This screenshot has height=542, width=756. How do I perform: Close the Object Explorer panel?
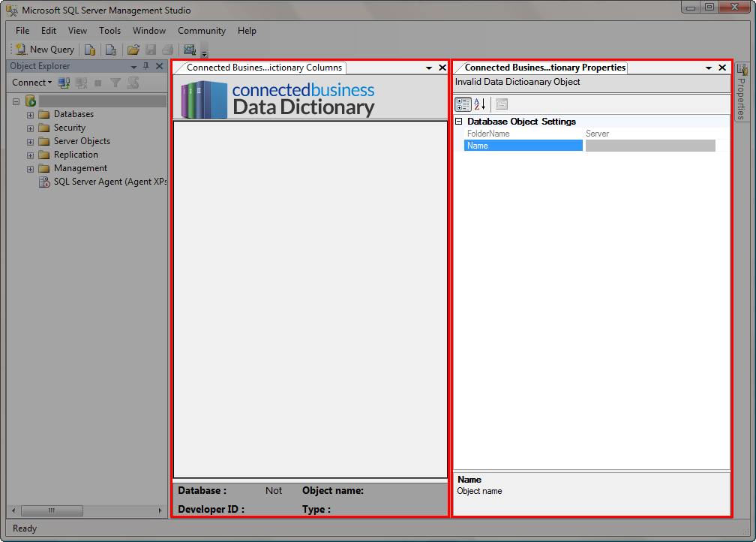click(159, 66)
